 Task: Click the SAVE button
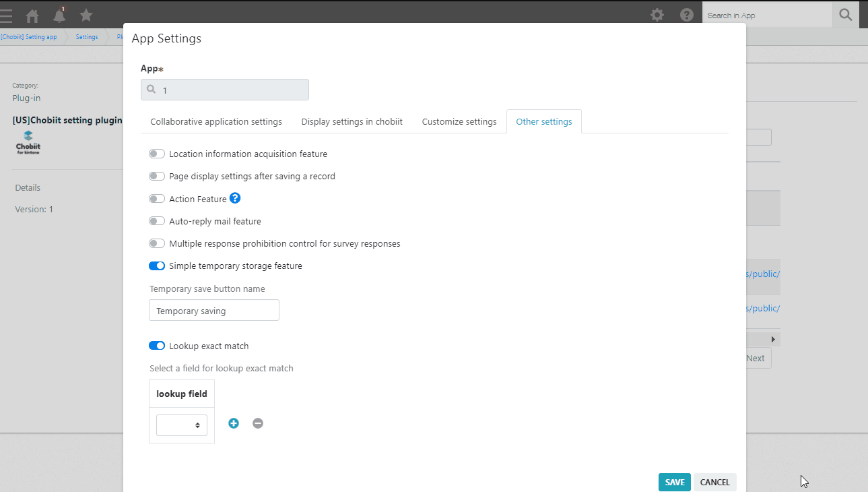click(675, 482)
